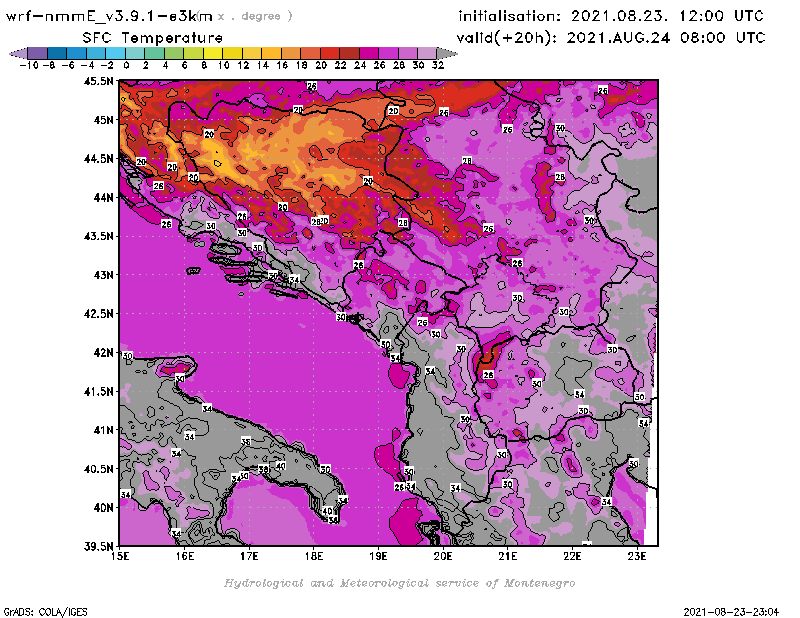Click the '23E' longitude axis label
This screenshot has height=618, width=800.
[637, 556]
